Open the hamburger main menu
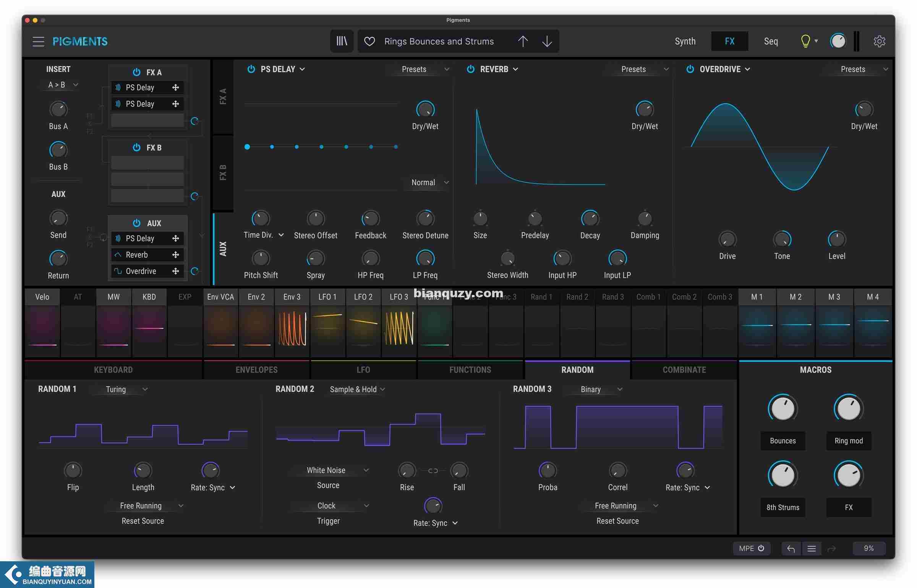The width and height of the screenshot is (917, 588). pos(38,41)
